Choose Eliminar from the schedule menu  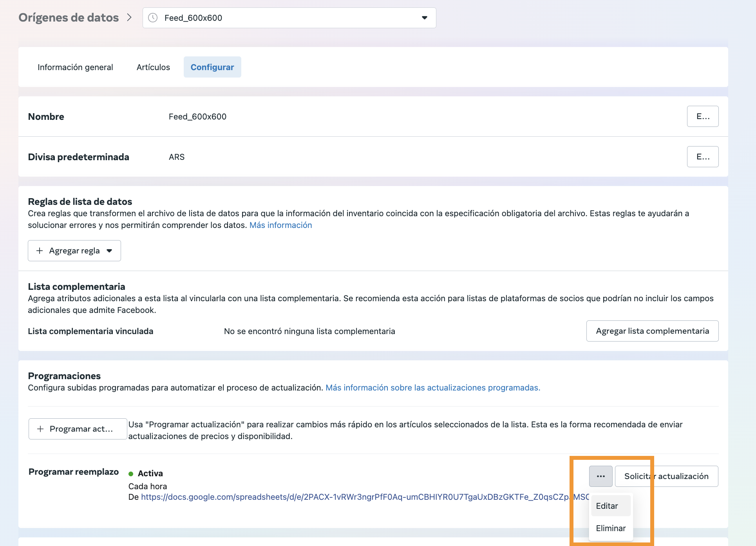point(610,528)
